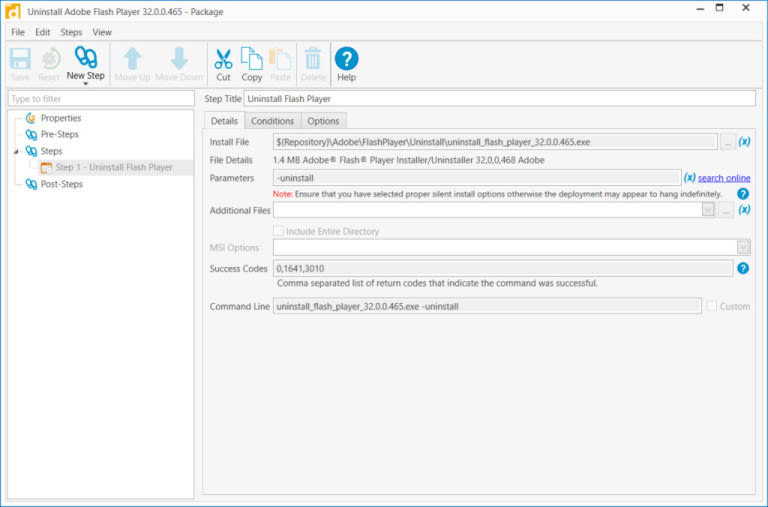The image size is (768, 507).
Task: Switch to the Options tab
Action: pos(323,121)
